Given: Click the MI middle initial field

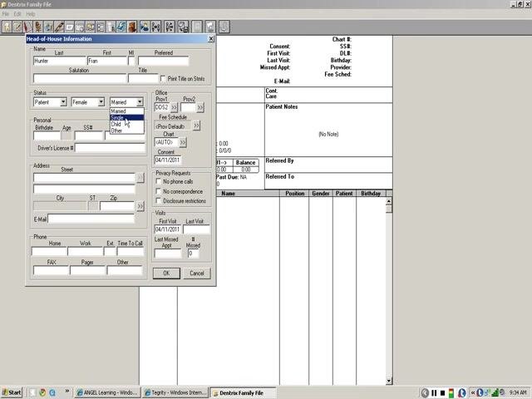Looking at the screenshot, I should tap(131, 61).
